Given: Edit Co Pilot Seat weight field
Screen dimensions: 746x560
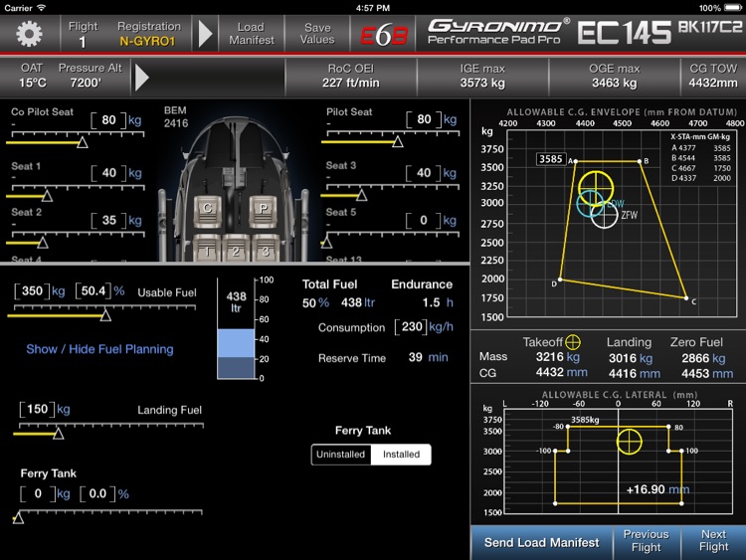Looking at the screenshot, I should 109,120.
